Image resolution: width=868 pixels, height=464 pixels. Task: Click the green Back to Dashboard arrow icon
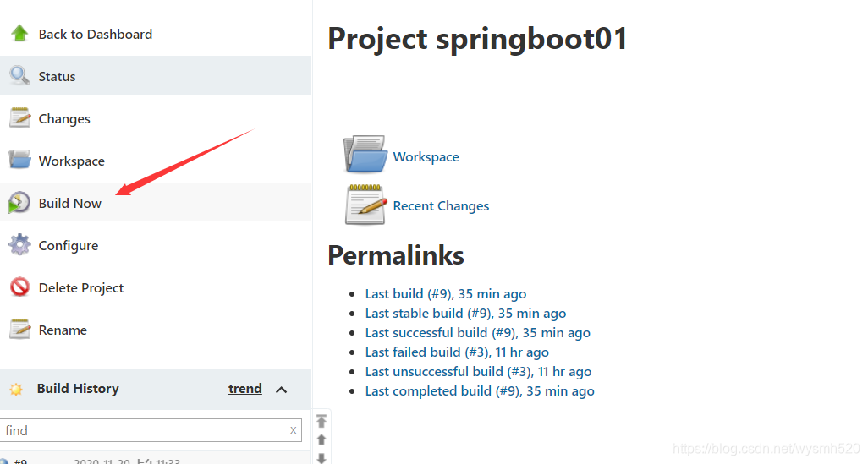click(x=19, y=33)
